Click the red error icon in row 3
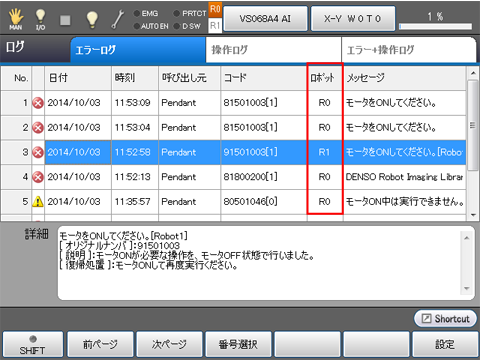Image resolution: width=481 pixels, height=360 pixels. pyautogui.click(x=38, y=152)
